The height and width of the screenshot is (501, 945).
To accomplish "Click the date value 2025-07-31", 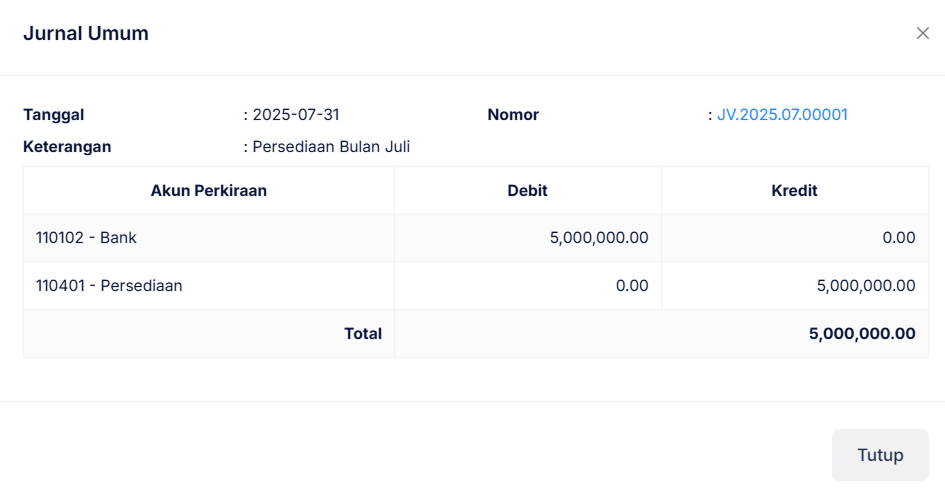I will click(x=296, y=115).
